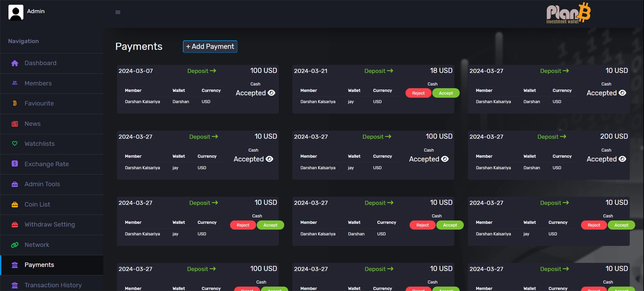
Task: Reject the 18 USD payment from 2024-03-21
Action: (x=418, y=93)
